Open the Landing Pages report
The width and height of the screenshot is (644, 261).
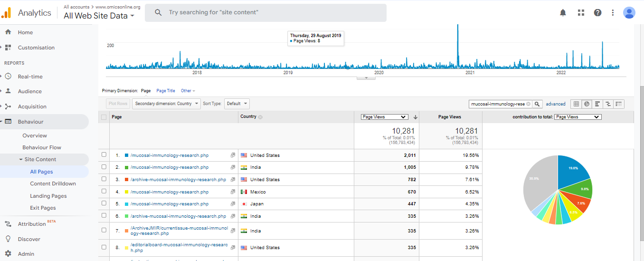click(48, 196)
